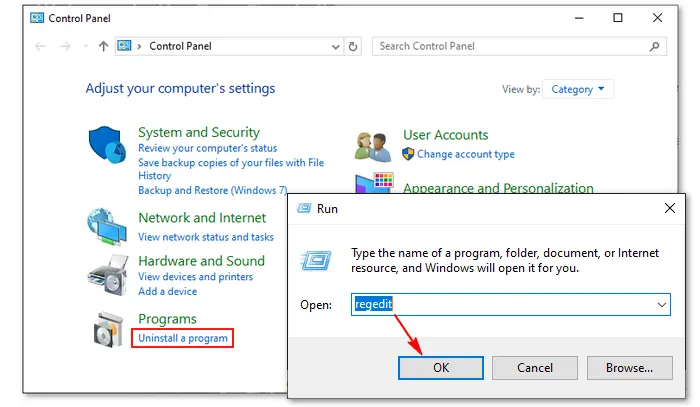
Task: Open the Uninstall a program link
Action: (x=183, y=338)
